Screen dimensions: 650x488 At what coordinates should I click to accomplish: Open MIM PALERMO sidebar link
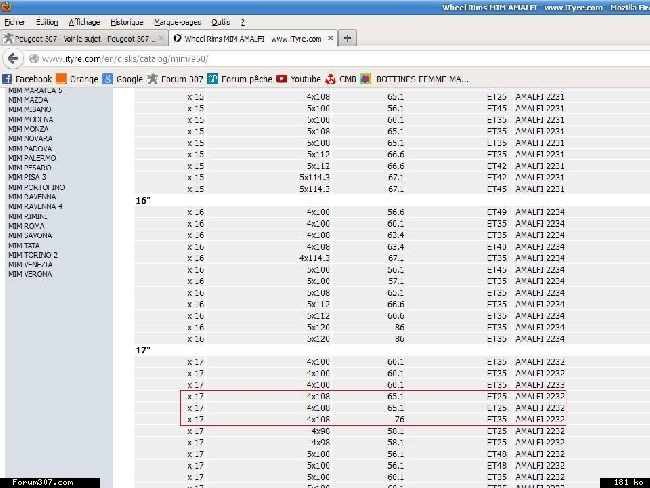[32, 158]
